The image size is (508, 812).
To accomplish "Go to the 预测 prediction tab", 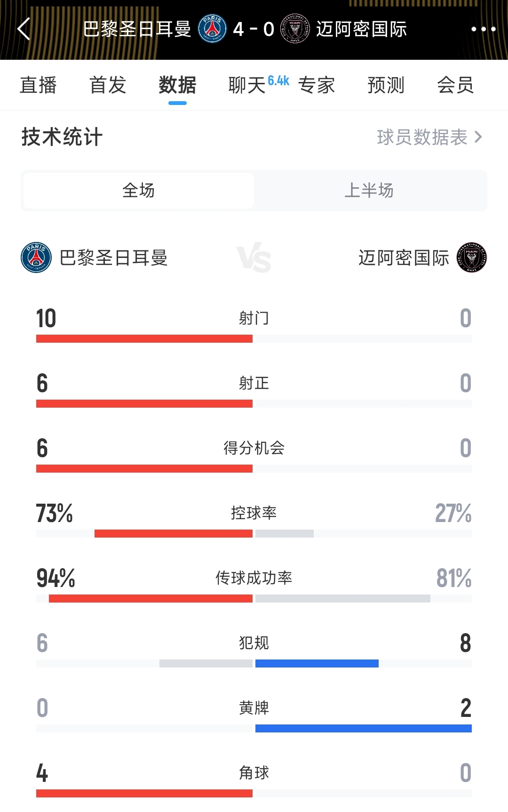I will tap(386, 85).
